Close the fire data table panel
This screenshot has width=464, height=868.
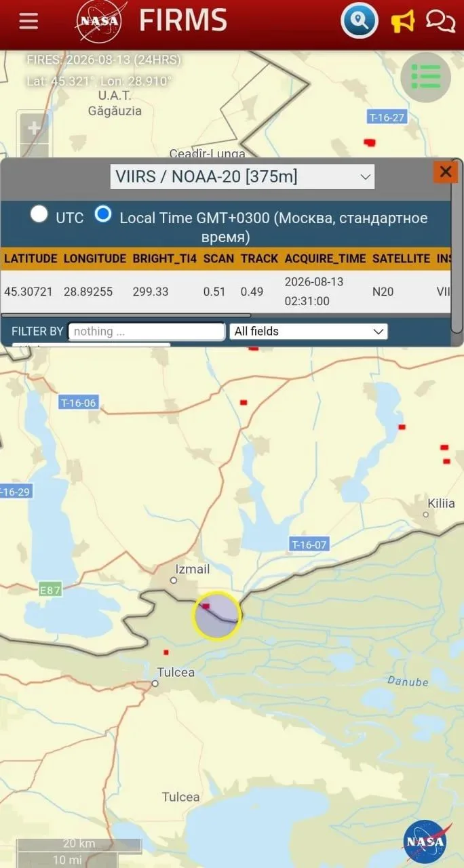click(x=446, y=172)
